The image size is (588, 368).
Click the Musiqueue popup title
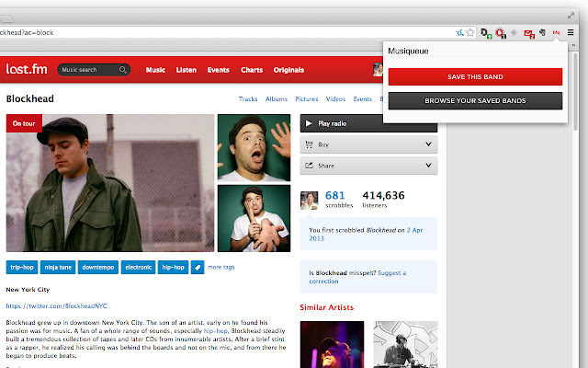pos(408,52)
